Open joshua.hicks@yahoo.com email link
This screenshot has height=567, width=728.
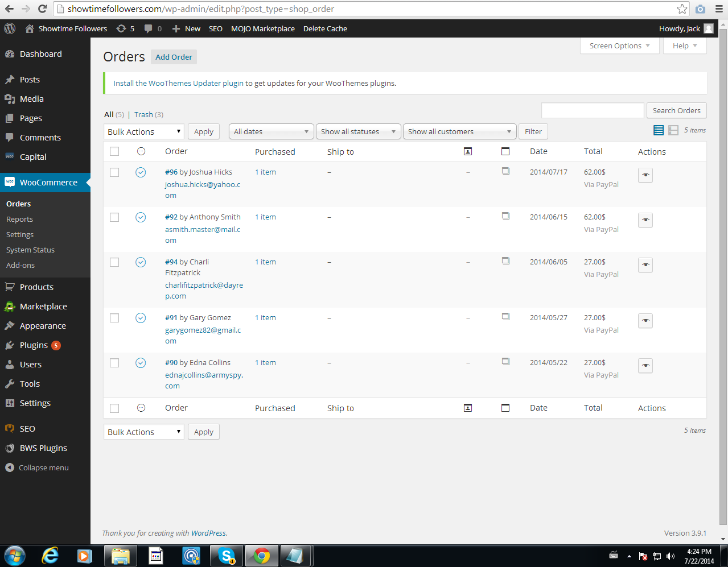[x=203, y=190]
